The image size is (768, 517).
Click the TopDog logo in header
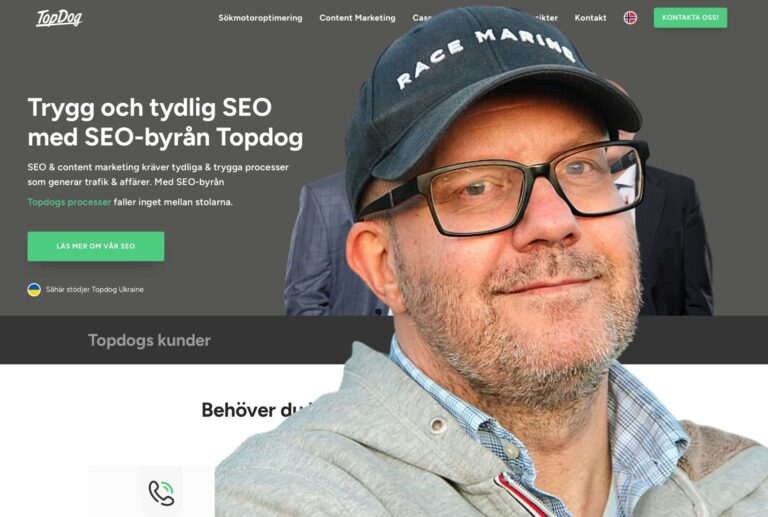tap(59, 18)
